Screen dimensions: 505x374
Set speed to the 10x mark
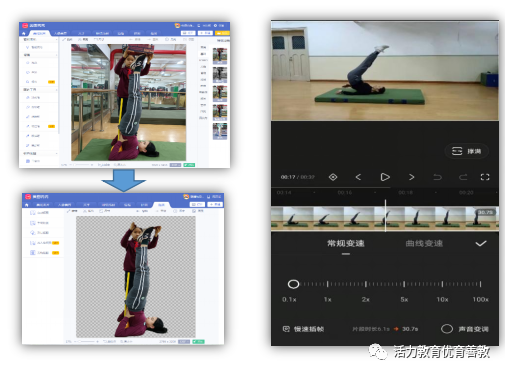click(x=442, y=284)
